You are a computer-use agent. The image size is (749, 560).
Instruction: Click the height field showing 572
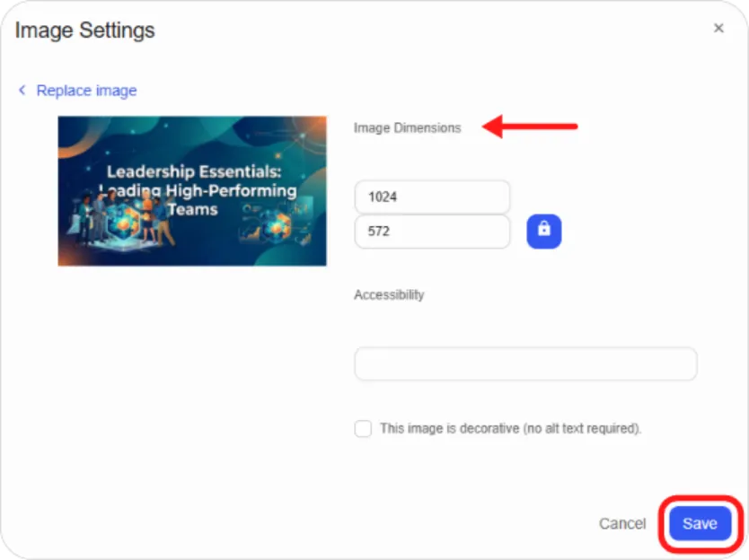click(432, 232)
